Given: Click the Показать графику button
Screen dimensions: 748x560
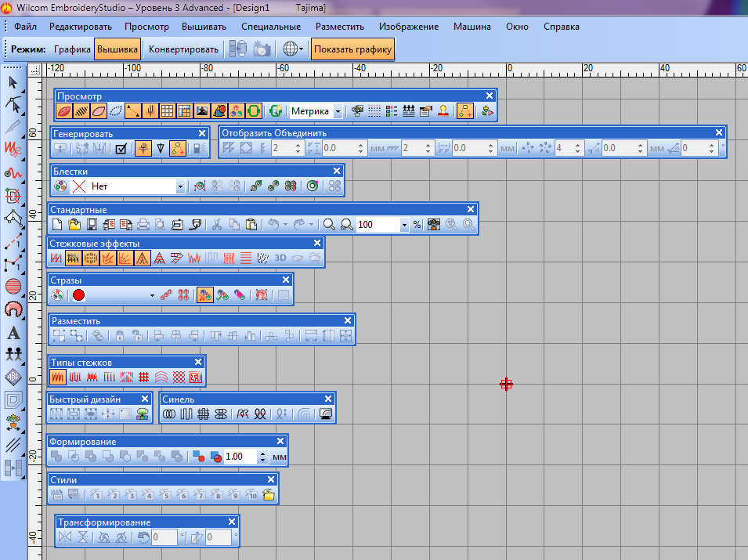Looking at the screenshot, I should 352,49.
